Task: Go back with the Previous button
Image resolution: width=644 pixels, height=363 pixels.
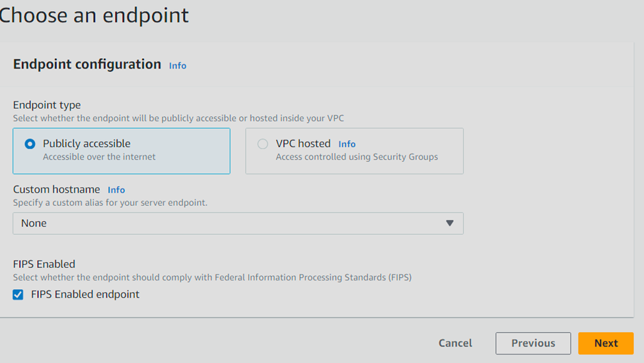Action: click(533, 343)
